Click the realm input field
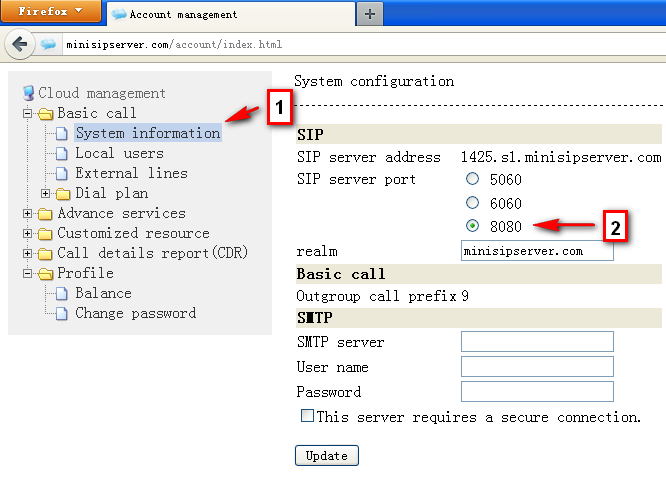This screenshot has width=666, height=477. (x=537, y=251)
